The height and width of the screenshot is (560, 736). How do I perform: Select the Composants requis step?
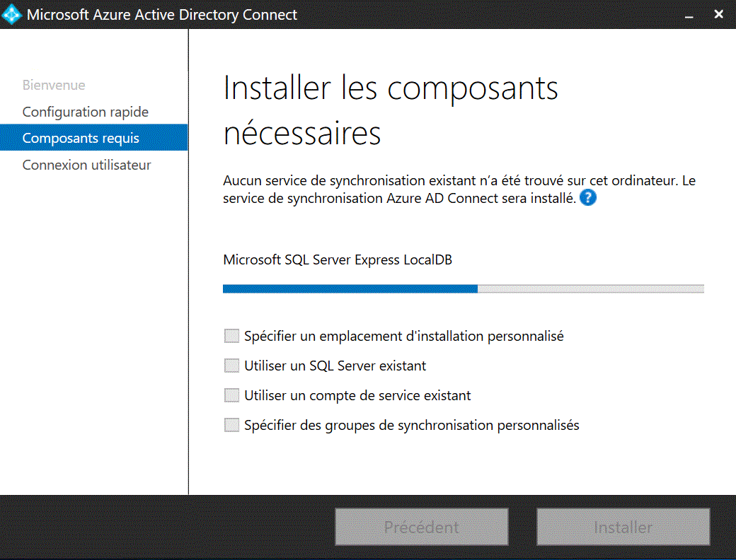(94, 137)
